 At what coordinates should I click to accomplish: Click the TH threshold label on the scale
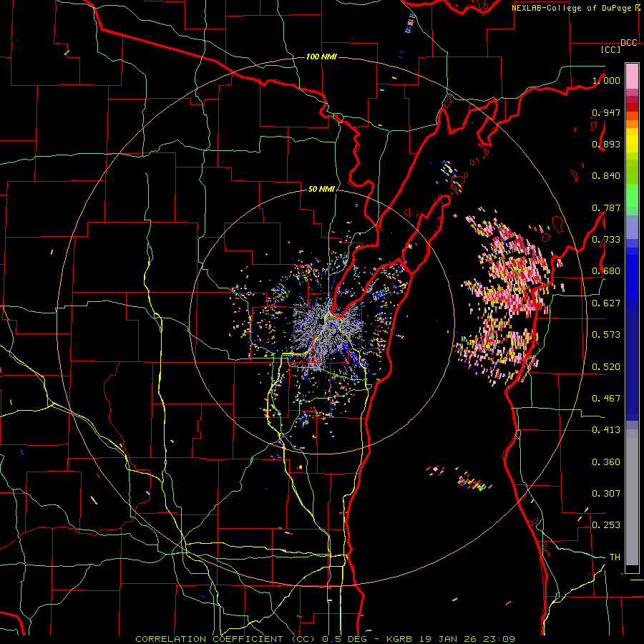[x=615, y=557]
